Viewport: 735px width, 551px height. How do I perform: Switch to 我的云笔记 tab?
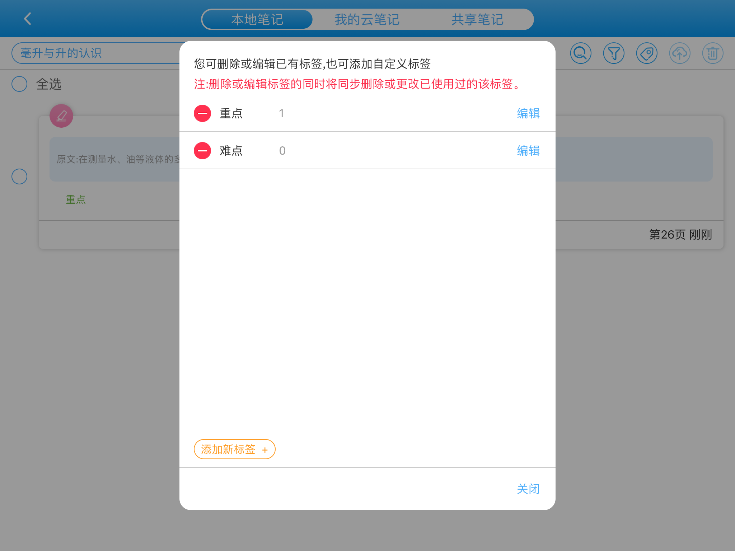(x=367, y=19)
